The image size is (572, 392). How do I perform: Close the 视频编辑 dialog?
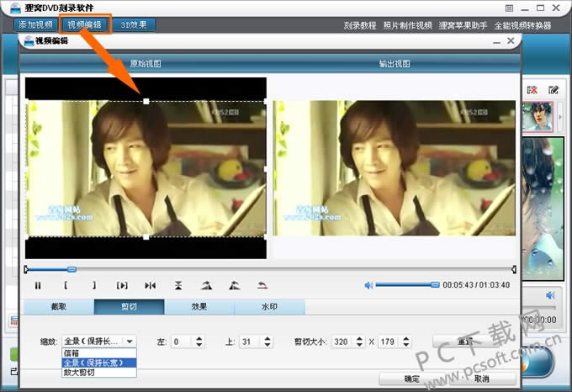tap(511, 41)
